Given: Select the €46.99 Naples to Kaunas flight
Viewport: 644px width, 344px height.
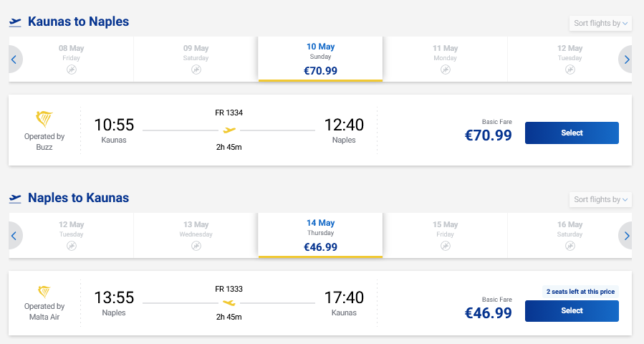Looking at the screenshot, I should 571,310.
